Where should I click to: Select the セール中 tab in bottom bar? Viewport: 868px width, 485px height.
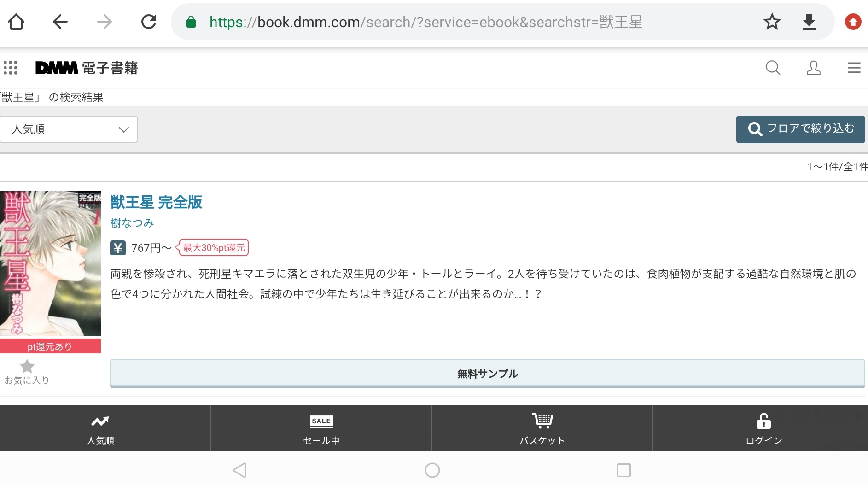pos(321,428)
